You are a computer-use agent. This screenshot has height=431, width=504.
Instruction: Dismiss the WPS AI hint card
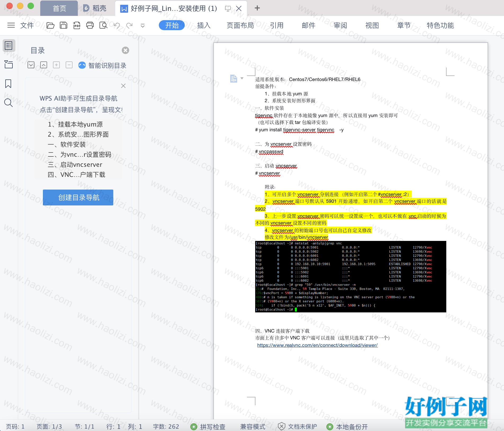(x=123, y=86)
